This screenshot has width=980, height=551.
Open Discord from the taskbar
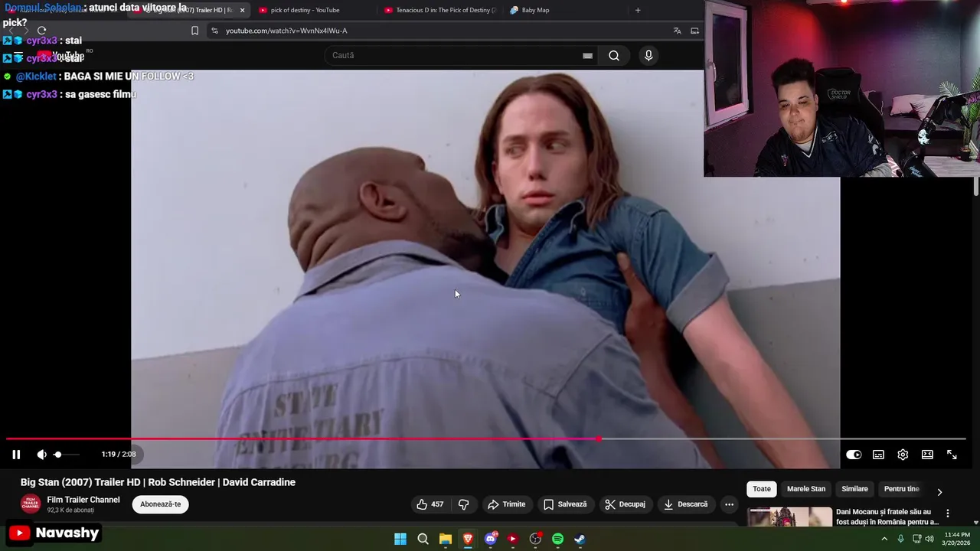click(x=491, y=539)
